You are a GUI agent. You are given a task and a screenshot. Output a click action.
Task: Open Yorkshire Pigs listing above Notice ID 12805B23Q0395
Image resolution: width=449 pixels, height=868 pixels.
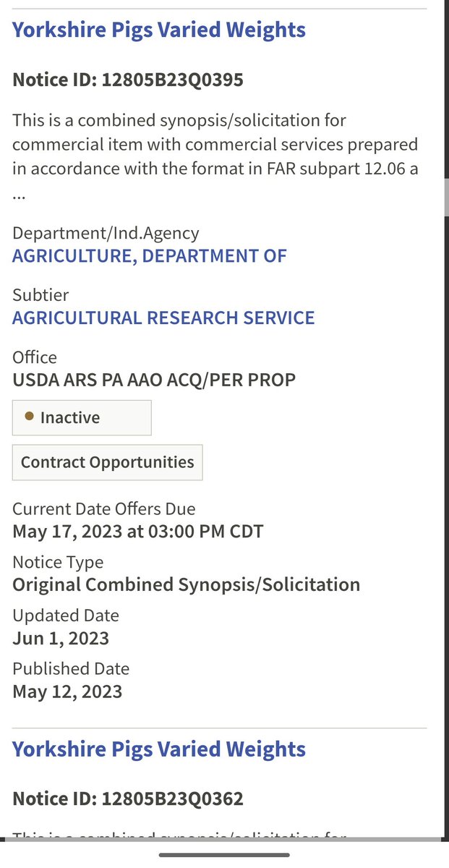158,30
